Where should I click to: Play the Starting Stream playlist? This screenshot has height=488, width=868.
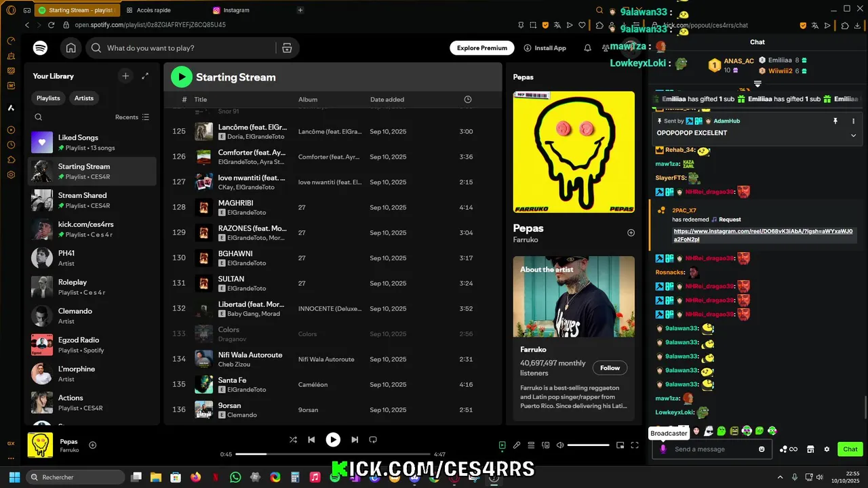pyautogui.click(x=182, y=77)
